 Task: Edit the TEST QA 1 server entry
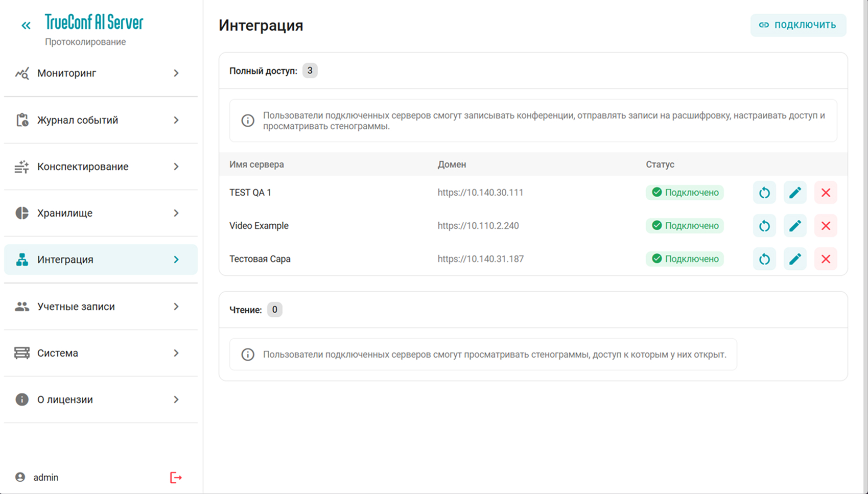[795, 193]
